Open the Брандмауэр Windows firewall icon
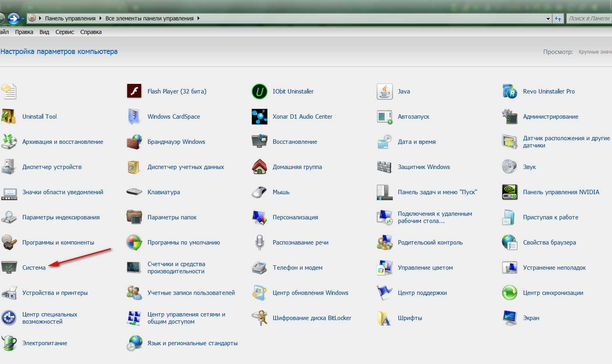Screen dimensions: 612x364 (x=134, y=142)
